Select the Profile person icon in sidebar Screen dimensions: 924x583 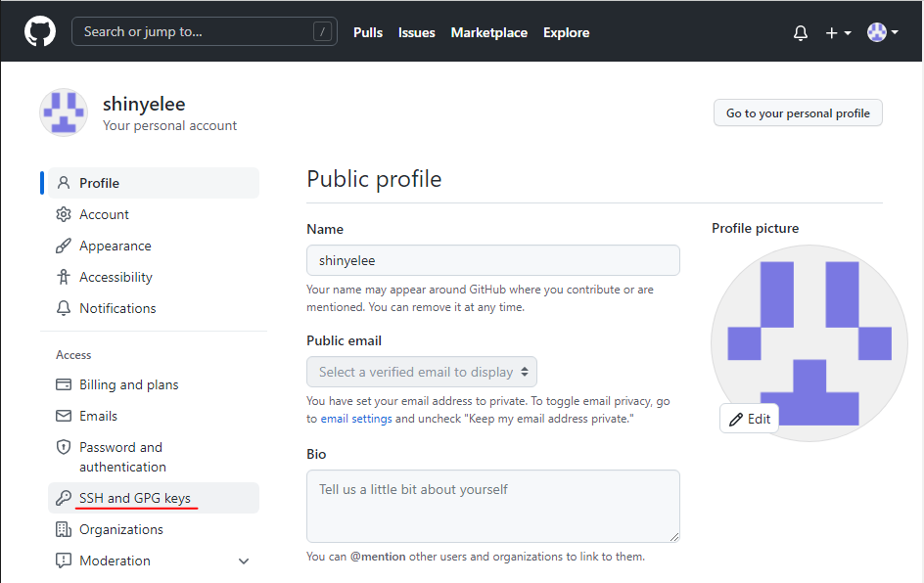click(64, 183)
